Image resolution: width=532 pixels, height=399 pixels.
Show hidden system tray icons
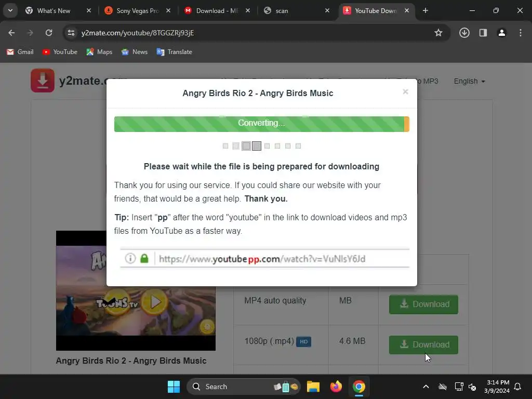click(426, 387)
